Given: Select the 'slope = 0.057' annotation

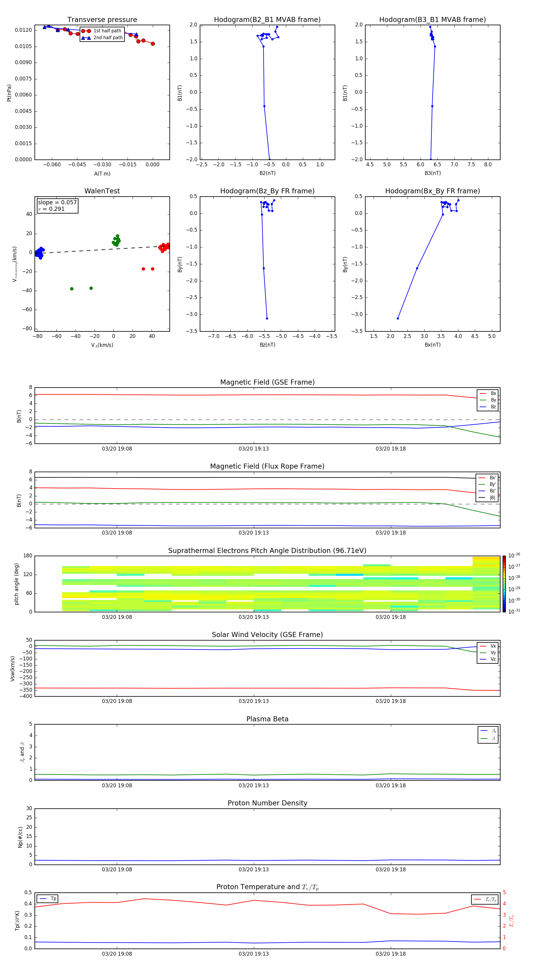Looking at the screenshot, I should pyautogui.click(x=57, y=203).
